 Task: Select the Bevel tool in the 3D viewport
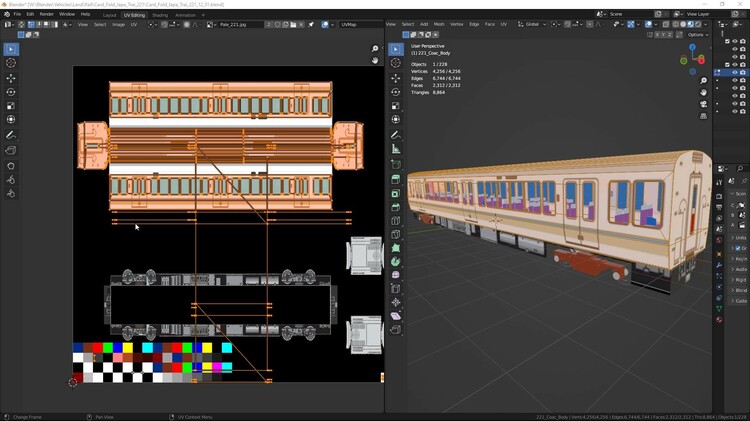point(396,207)
